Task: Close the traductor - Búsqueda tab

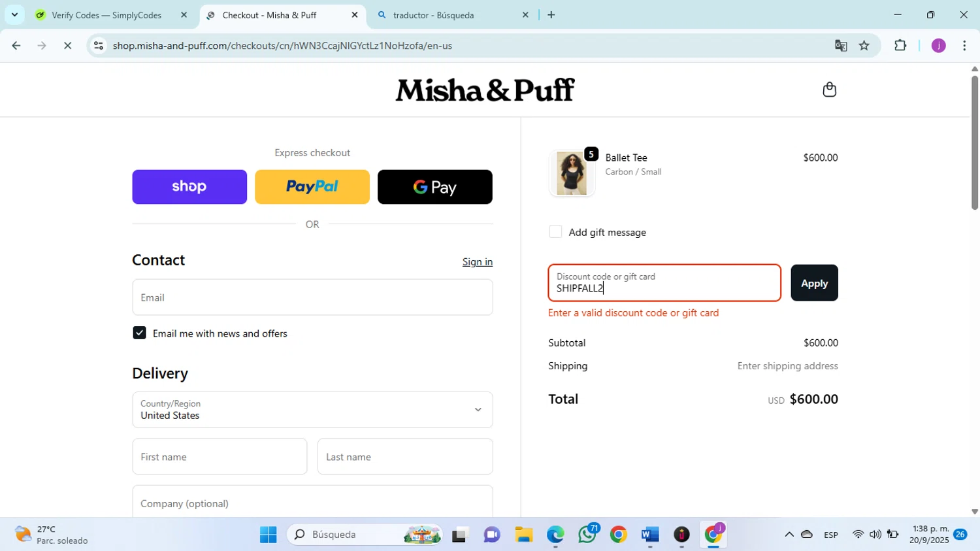Action: click(525, 14)
